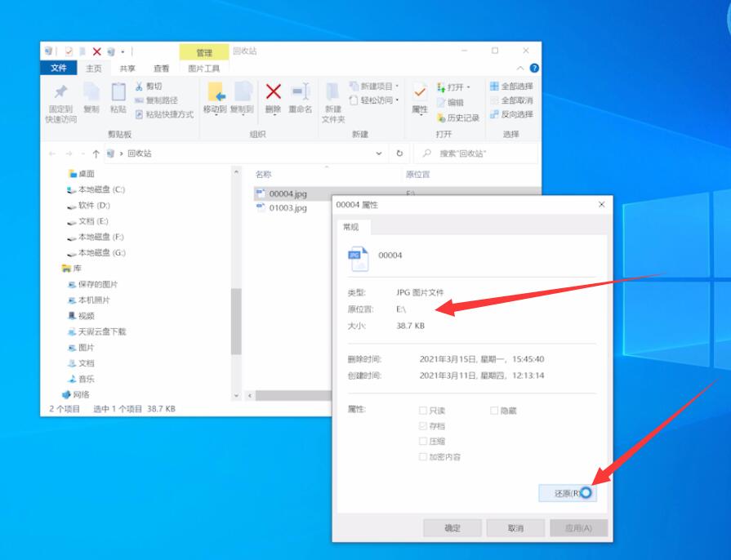Click the 新建文件夹 icon
The height and width of the screenshot is (560, 731).
pyautogui.click(x=332, y=91)
